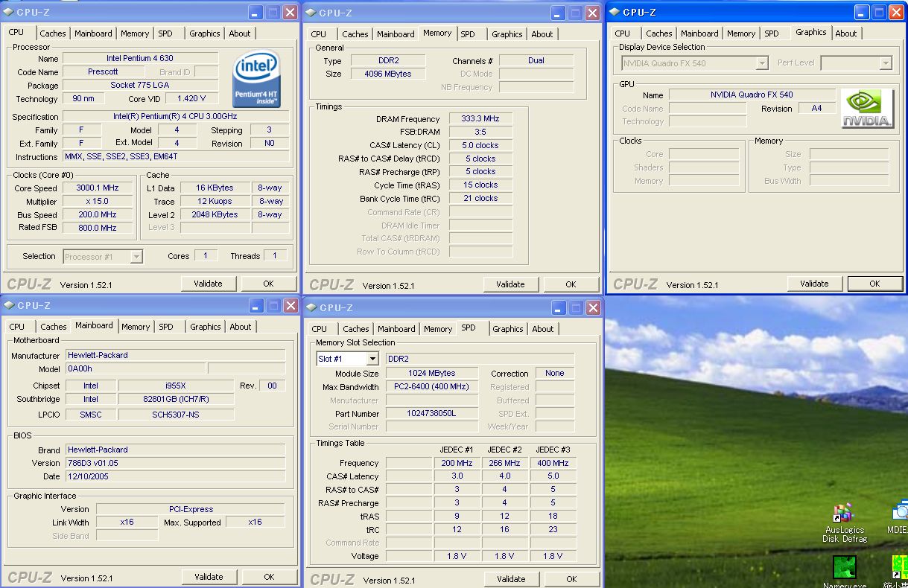Switch to Graphics tab in the CPU window

point(204,33)
